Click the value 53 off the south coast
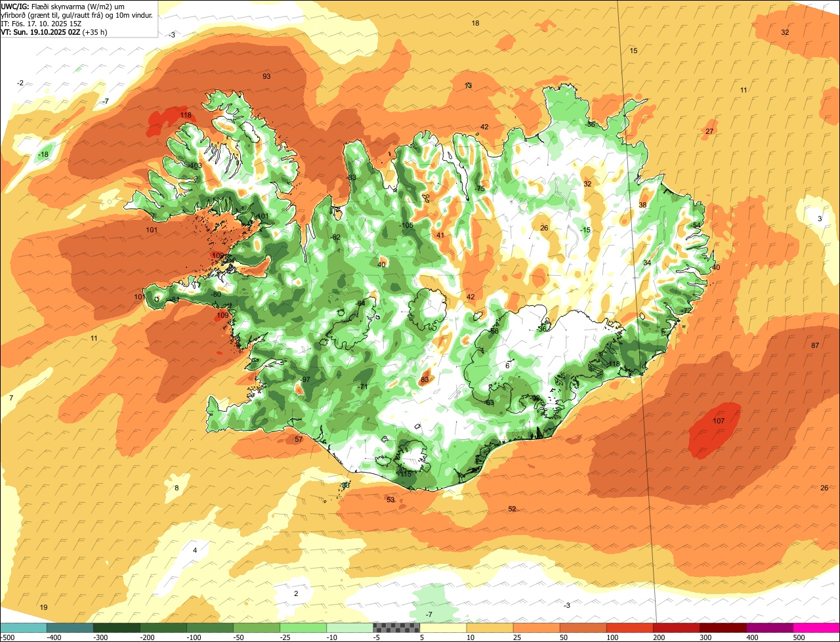Screen dimensions: 840x642 pos(390,500)
